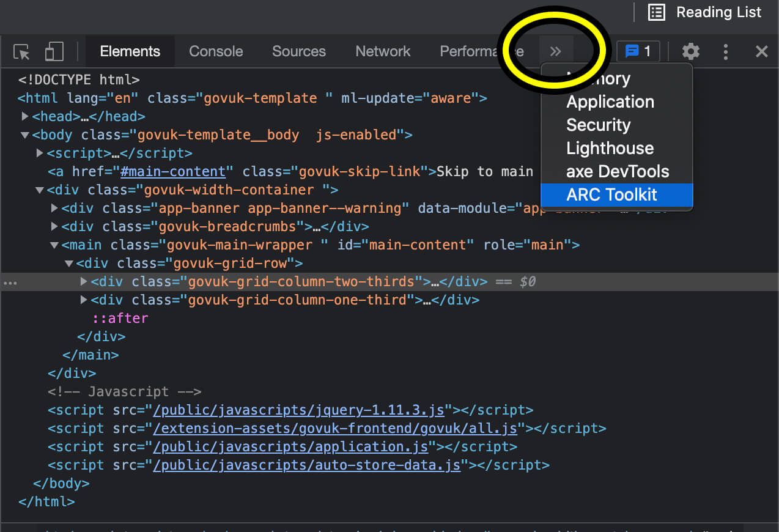
Task: Open the axe DevTools panel
Action: pyautogui.click(x=618, y=171)
